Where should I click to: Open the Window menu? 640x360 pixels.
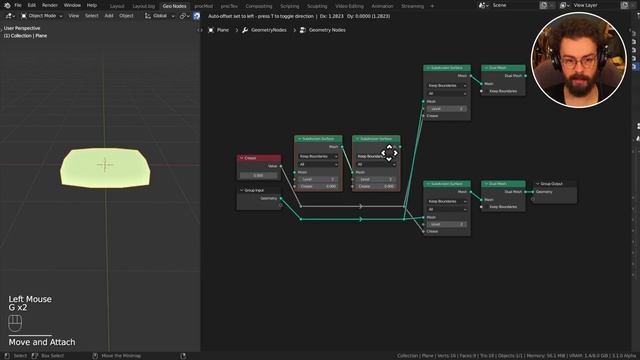(72, 5)
